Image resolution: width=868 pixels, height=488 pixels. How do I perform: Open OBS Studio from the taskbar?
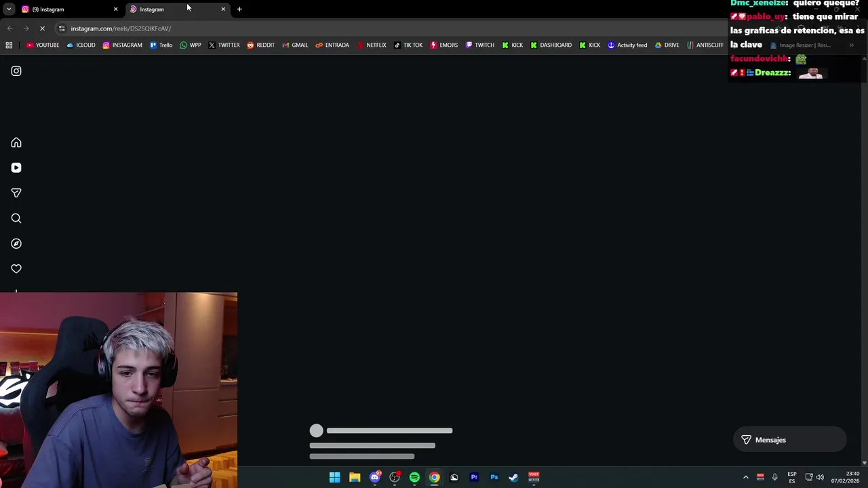pyautogui.click(x=395, y=477)
